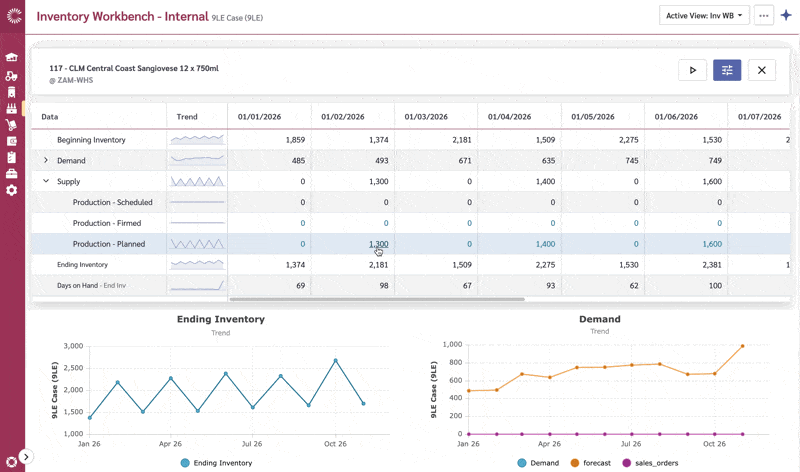Image resolution: width=800 pixels, height=472 pixels.
Task: Open the toolbox icon in sidebar
Action: pos(12,173)
